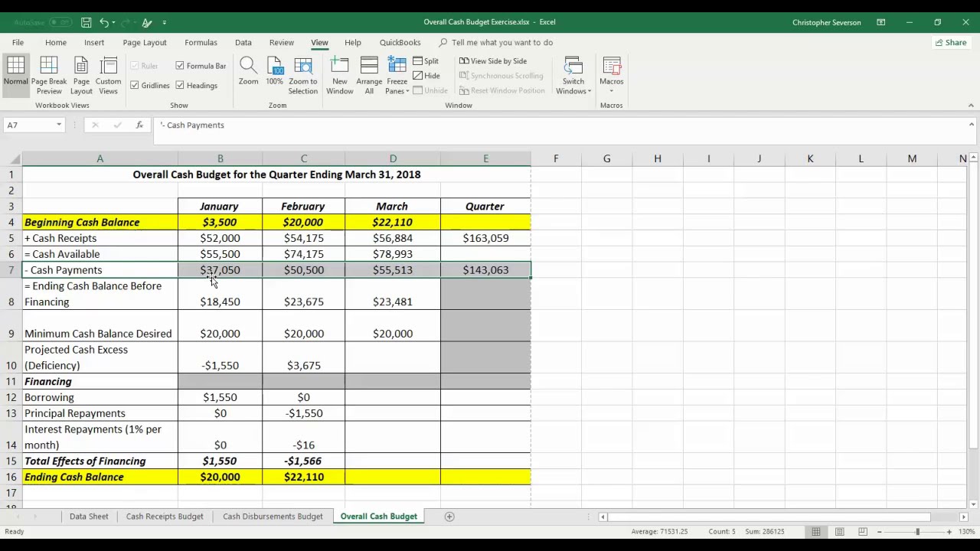
Task: Insert function using fx button
Action: (139, 125)
